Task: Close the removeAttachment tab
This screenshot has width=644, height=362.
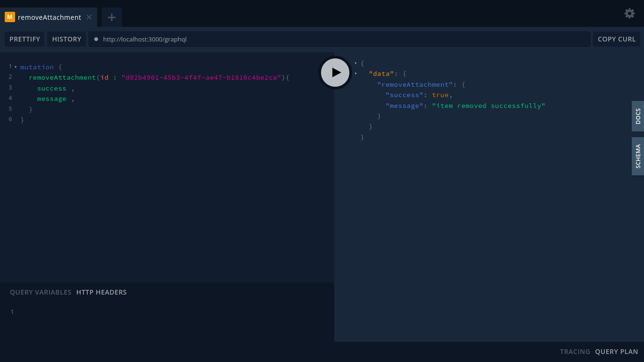Action: (x=89, y=17)
